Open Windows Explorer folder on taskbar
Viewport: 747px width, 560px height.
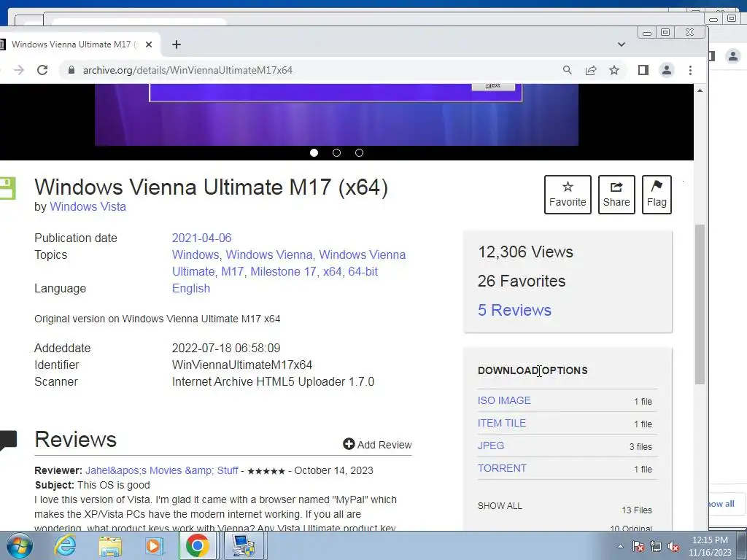[x=110, y=545]
